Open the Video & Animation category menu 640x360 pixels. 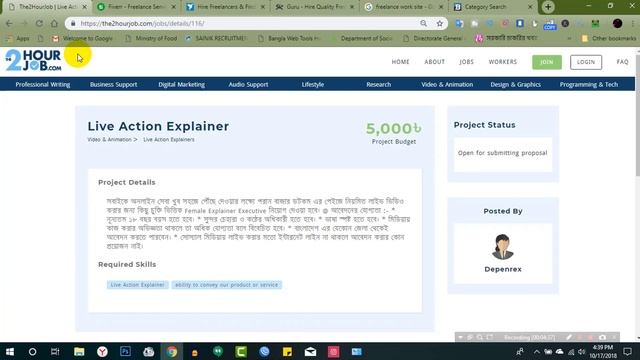447,84
